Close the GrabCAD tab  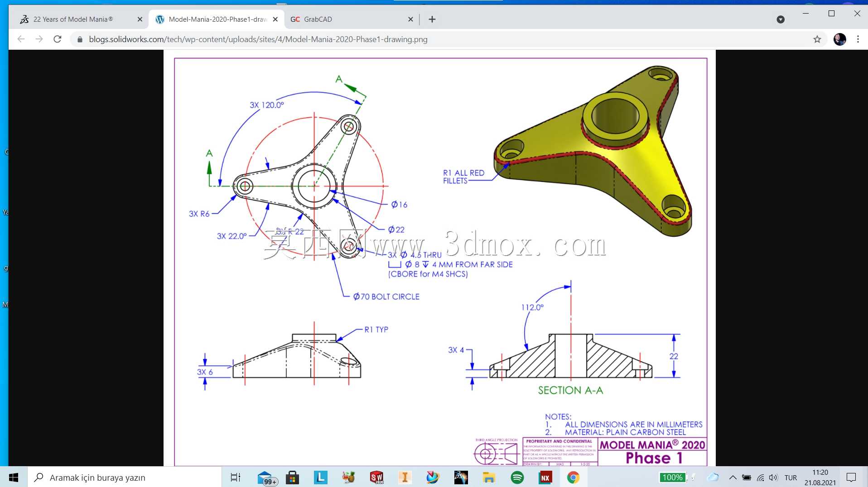click(410, 19)
